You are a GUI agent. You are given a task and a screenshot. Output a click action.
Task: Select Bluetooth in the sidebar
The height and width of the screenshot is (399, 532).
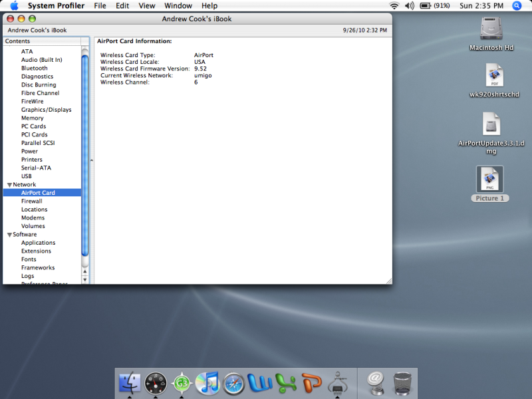click(x=35, y=68)
